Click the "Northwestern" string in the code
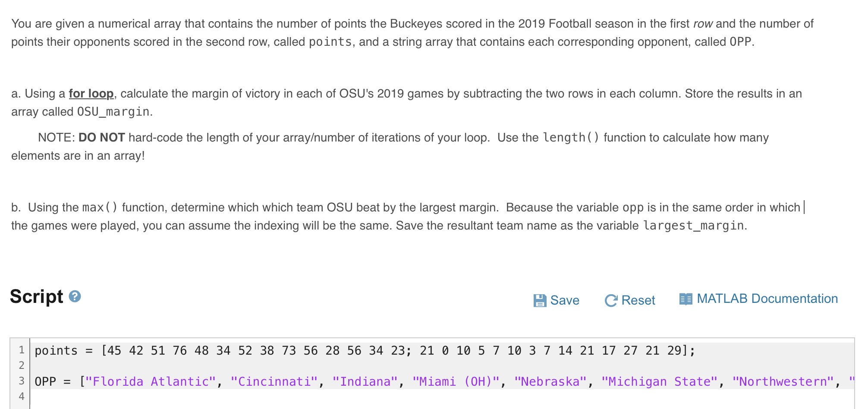 point(783,381)
